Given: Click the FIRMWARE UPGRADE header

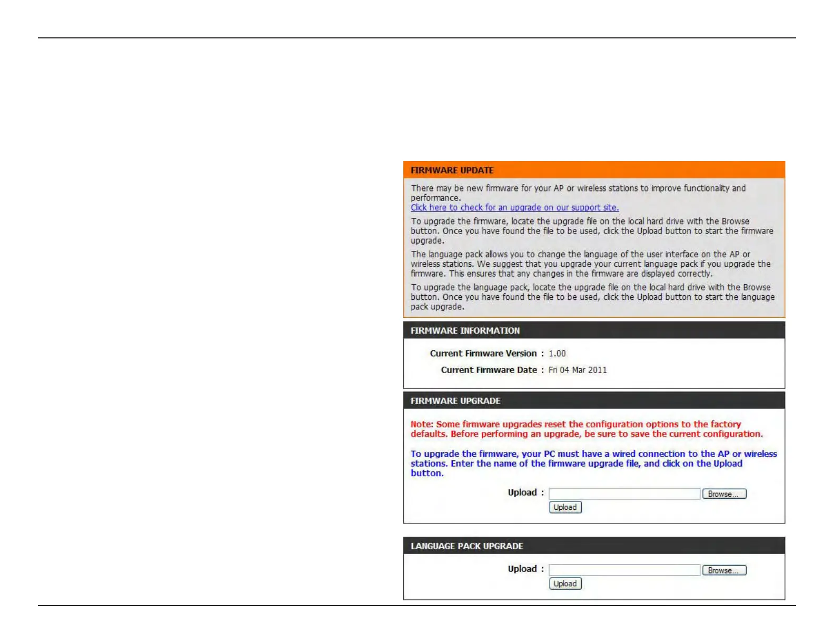Looking at the screenshot, I should [594, 400].
